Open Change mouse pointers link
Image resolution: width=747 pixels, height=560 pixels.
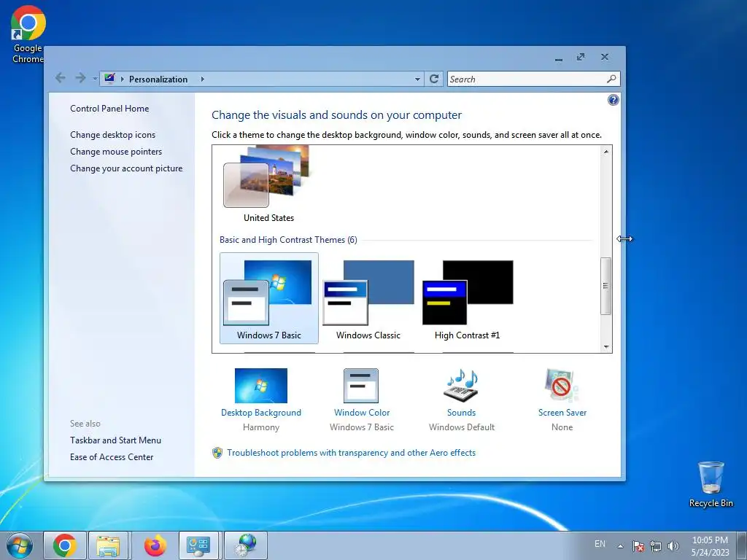click(116, 152)
